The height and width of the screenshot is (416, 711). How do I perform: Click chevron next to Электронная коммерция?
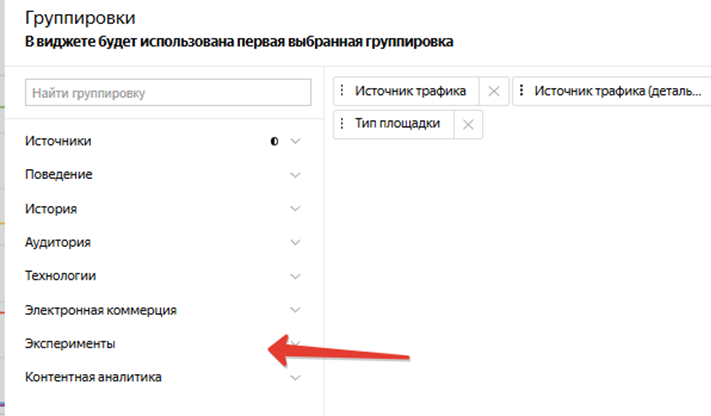(295, 310)
